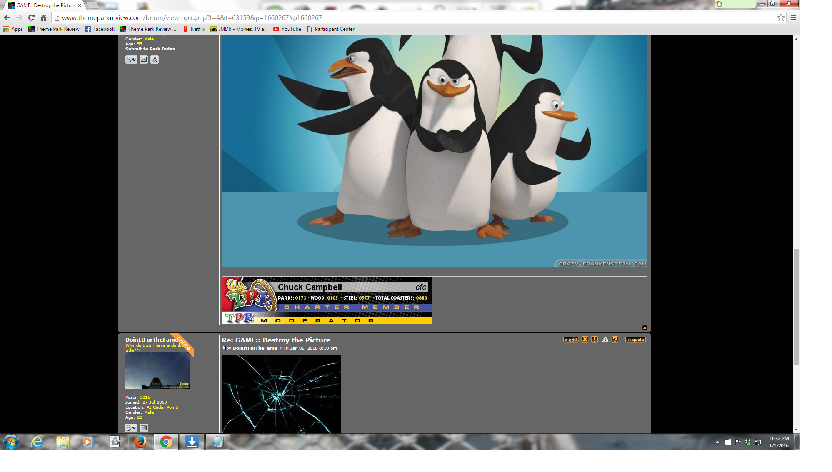This screenshot has width=832, height=472.
Task: Go back using the browser back arrow
Action: (7, 18)
